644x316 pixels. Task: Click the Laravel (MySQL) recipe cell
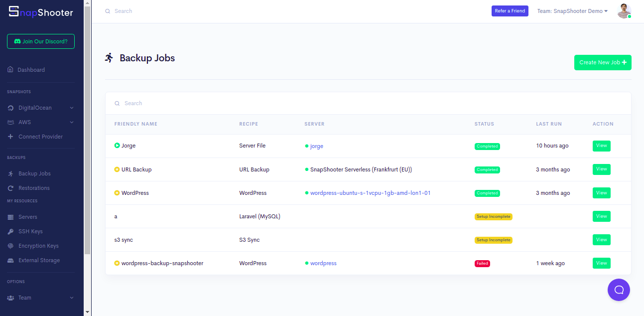coord(259,216)
